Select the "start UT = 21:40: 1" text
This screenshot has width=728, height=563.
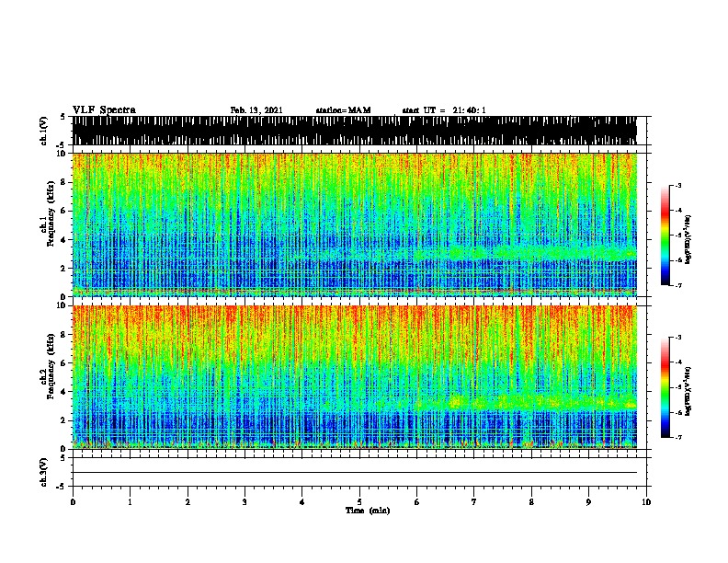(444, 110)
